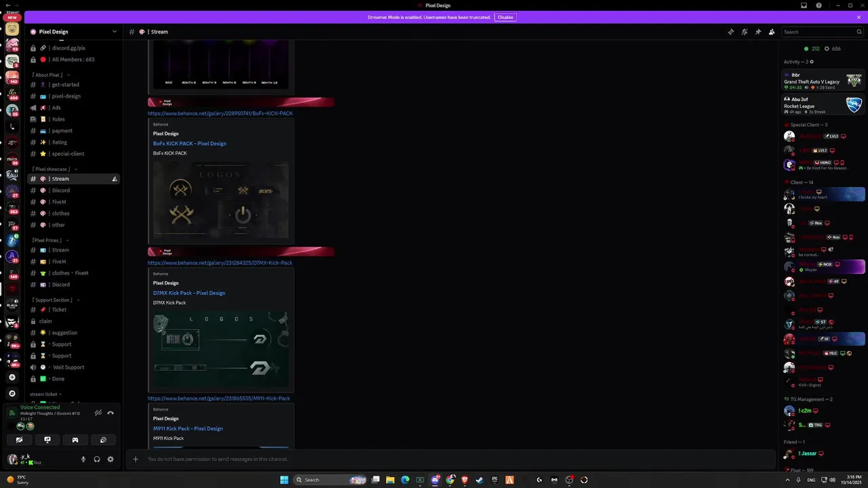Open the Threads icon in channel header
The height and width of the screenshot is (488, 868).
tap(730, 32)
